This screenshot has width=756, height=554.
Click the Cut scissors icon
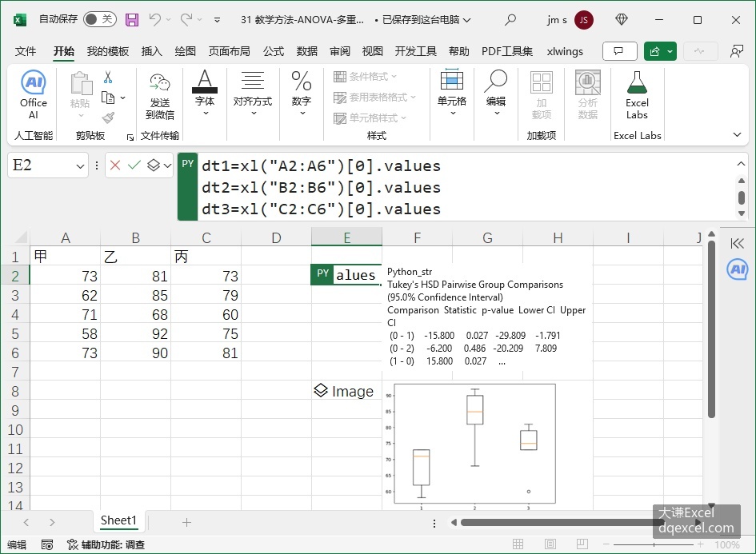tap(108, 77)
